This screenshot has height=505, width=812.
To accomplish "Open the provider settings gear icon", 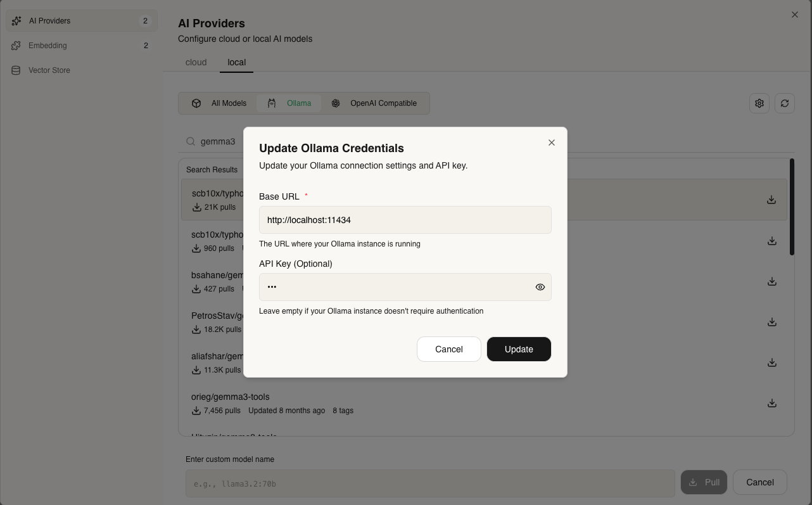I will click(x=759, y=103).
